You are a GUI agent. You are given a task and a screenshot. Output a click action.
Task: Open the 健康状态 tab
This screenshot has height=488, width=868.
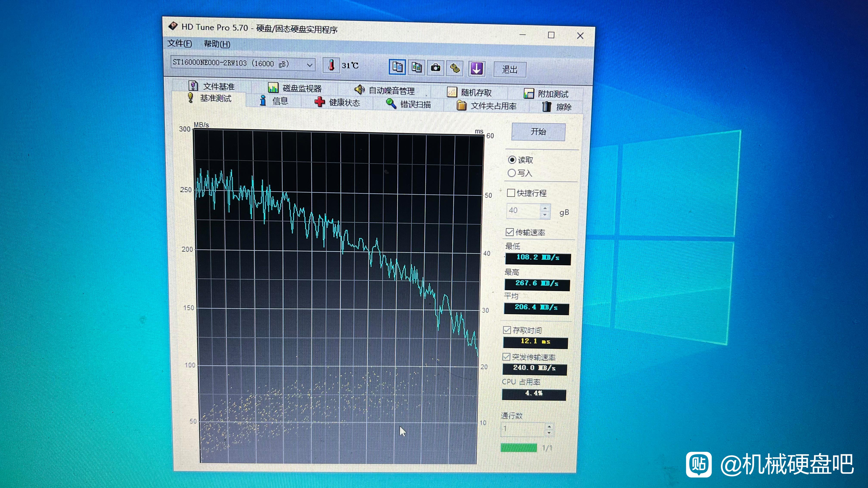[337, 102]
